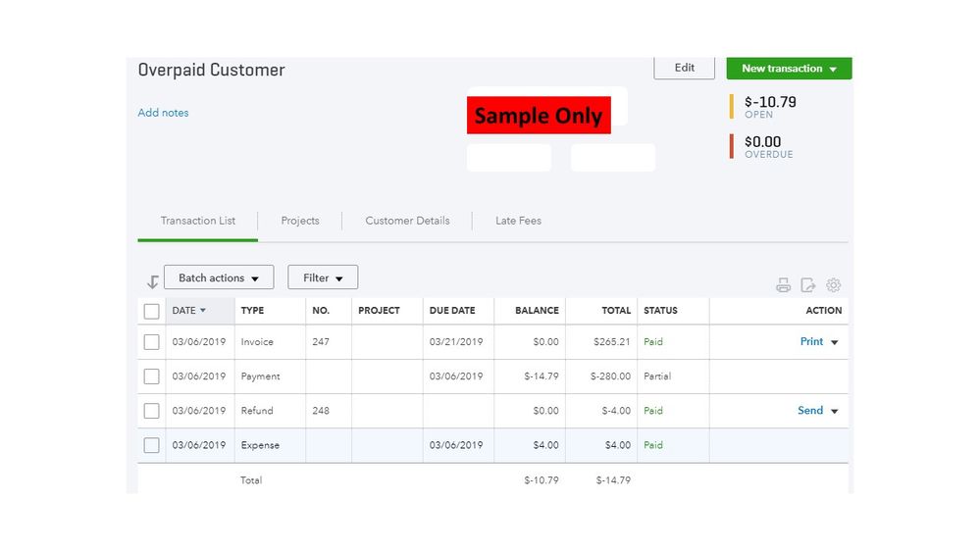Click the NO. column header
The image size is (980, 551).
point(321,311)
